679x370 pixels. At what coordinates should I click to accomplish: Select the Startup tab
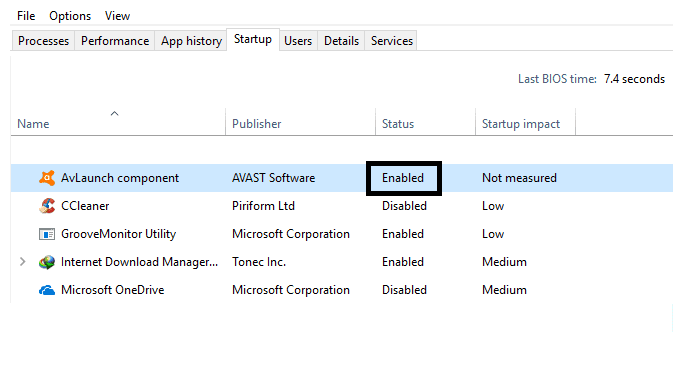[253, 39]
